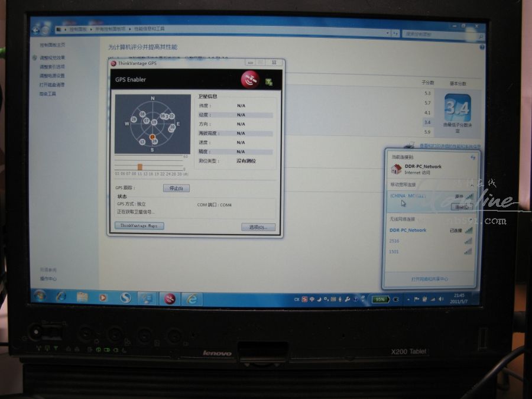The width and height of the screenshot is (532, 399).
Task: Click the blue help icon in Control Panel
Action: tap(482, 47)
